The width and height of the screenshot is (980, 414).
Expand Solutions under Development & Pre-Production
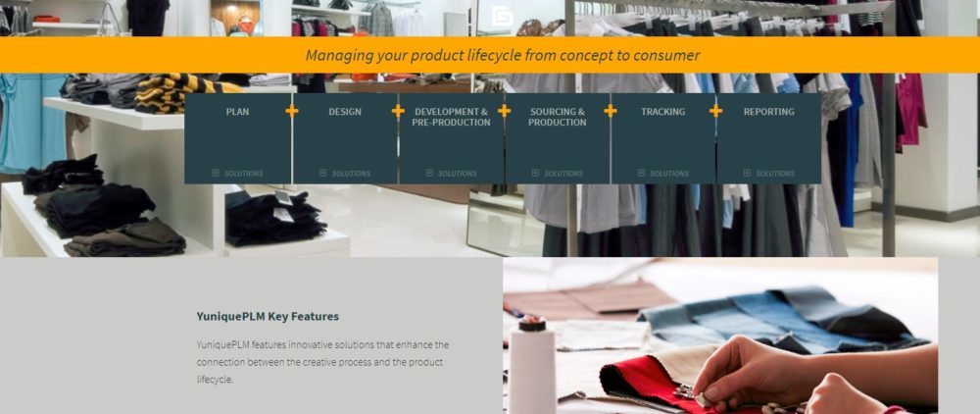click(x=451, y=174)
